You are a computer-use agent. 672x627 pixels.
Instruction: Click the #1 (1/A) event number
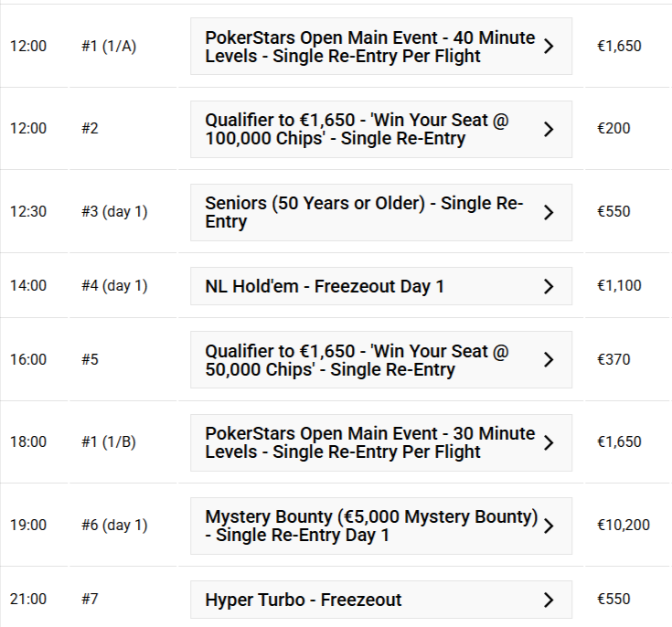click(108, 46)
